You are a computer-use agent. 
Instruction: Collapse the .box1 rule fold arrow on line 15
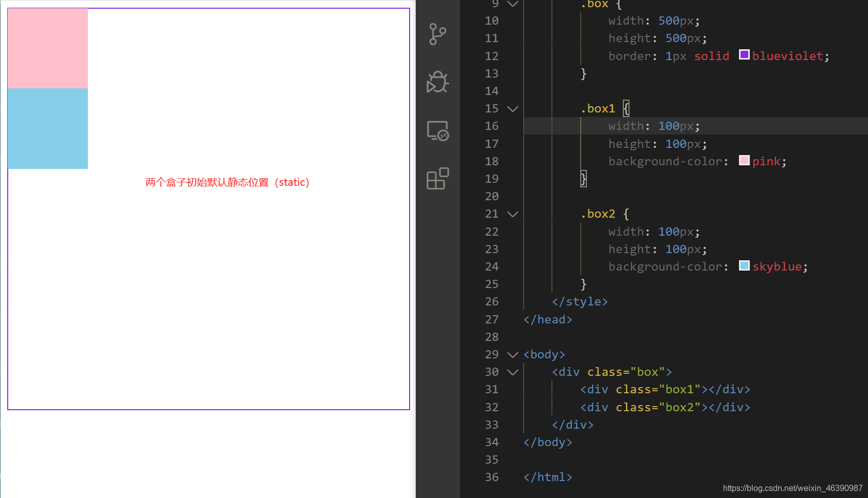512,109
